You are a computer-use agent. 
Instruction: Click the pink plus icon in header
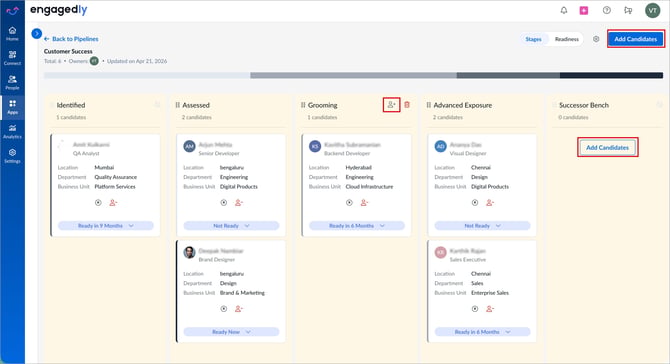pos(584,10)
